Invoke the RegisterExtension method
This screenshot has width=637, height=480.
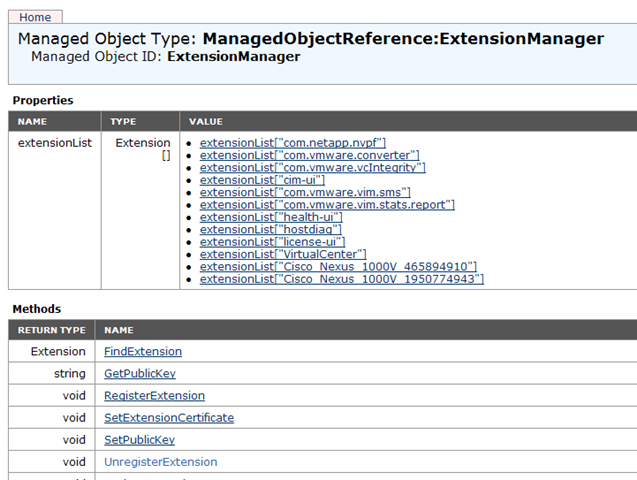(x=154, y=396)
